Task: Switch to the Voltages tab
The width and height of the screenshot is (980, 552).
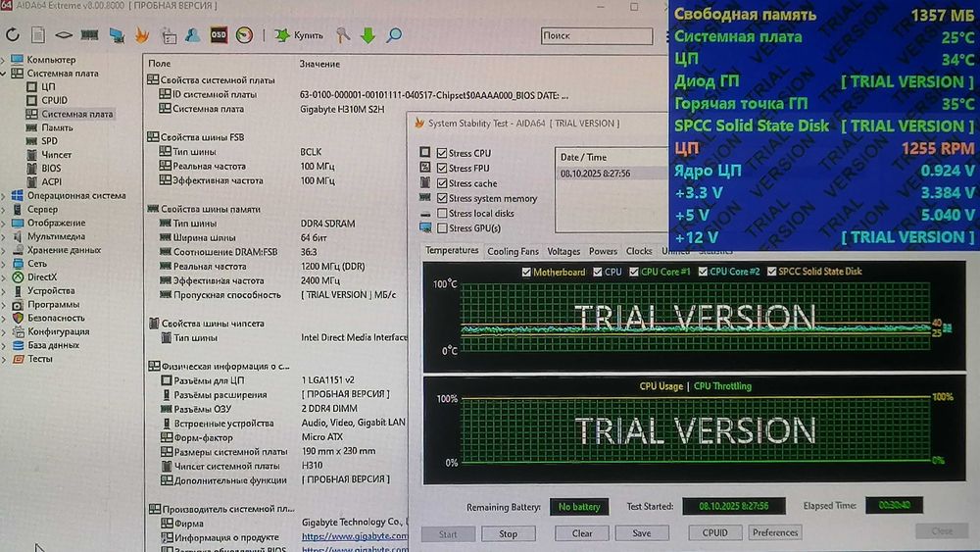Action: (x=563, y=251)
